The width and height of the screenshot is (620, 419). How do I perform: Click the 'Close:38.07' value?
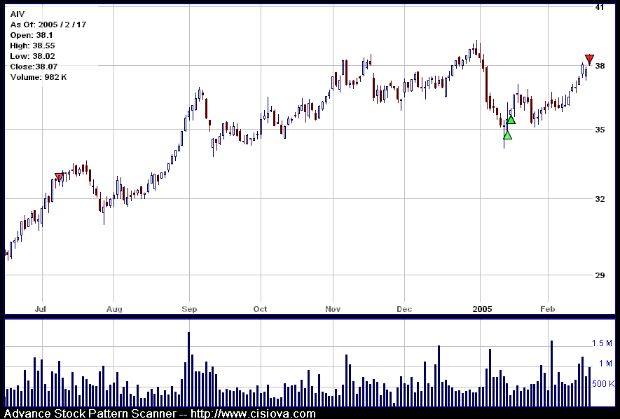pyautogui.click(x=34, y=66)
